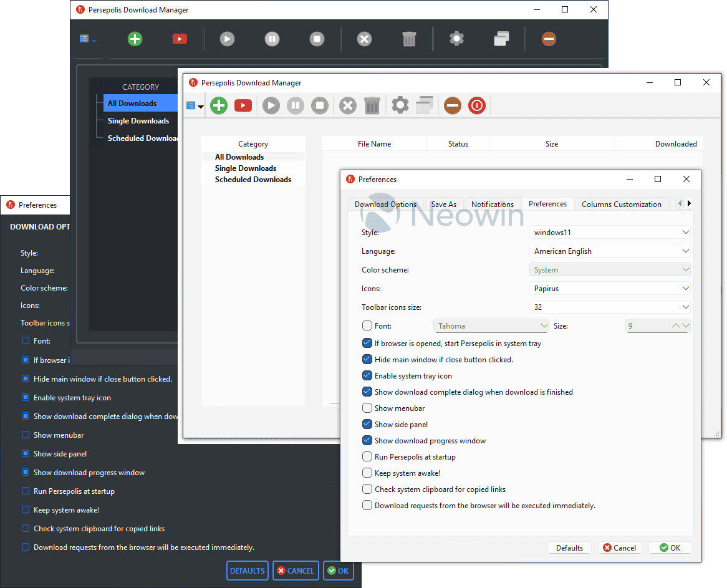Click orange minimize-to-tray icon in light window
The width and height of the screenshot is (727, 588).
click(x=453, y=106)
